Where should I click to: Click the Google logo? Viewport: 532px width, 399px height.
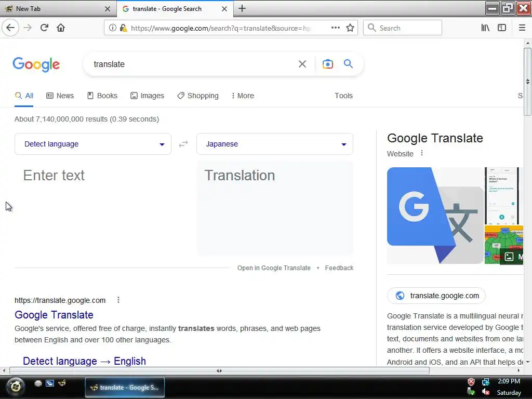point(36,64)
